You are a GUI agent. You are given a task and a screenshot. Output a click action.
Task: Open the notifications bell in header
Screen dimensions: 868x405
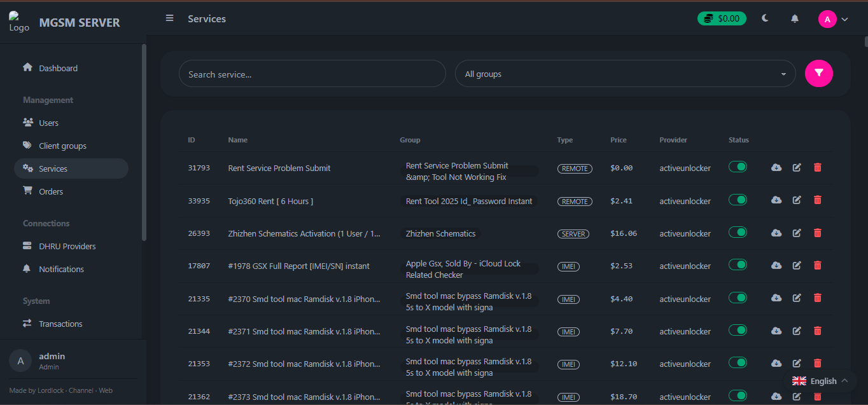(795, 19)
